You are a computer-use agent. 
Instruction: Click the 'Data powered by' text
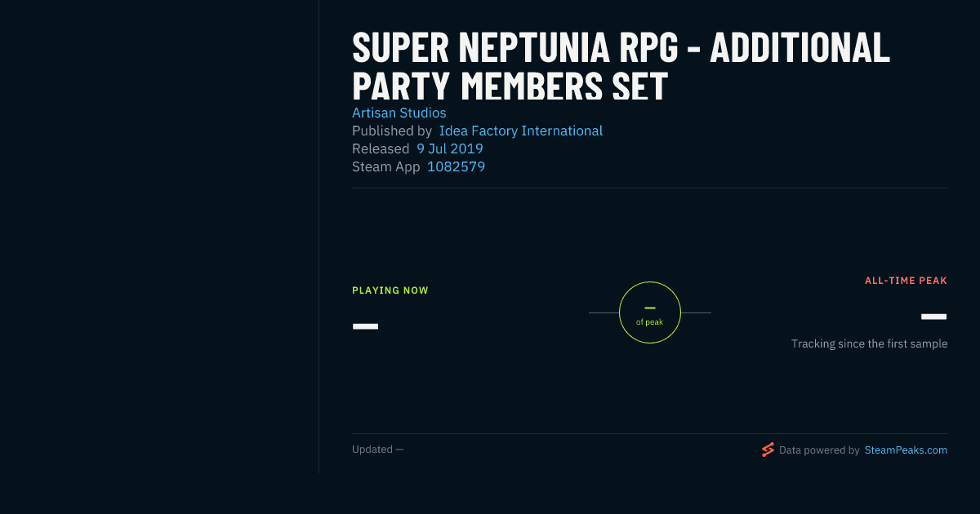[x=819, y=450]
